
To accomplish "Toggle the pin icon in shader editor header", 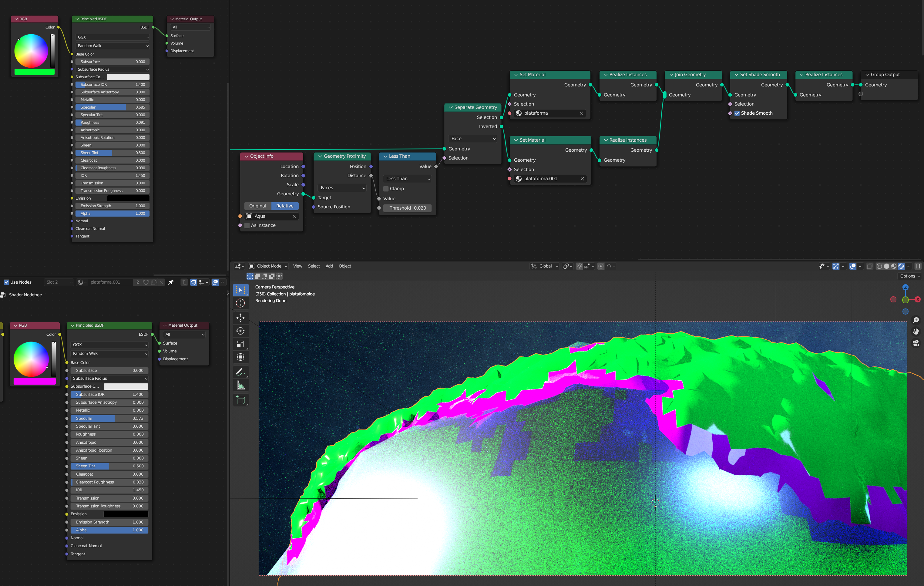I will (171, 282).
